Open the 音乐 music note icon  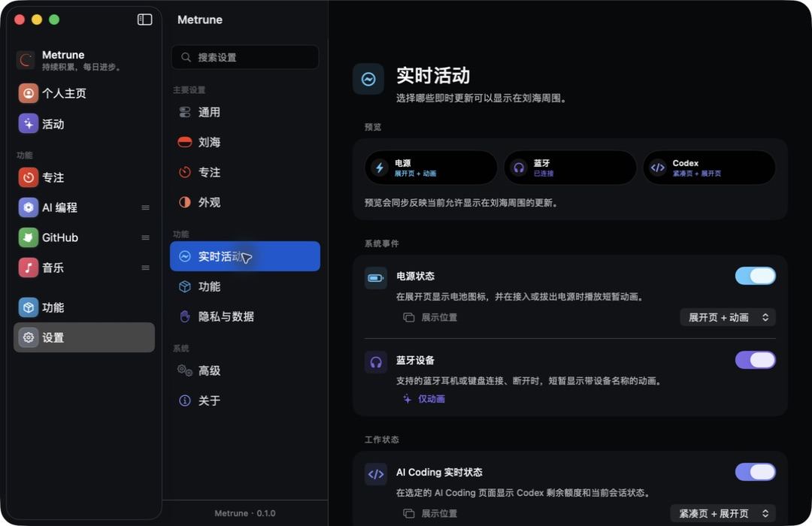tap(29, 268)
